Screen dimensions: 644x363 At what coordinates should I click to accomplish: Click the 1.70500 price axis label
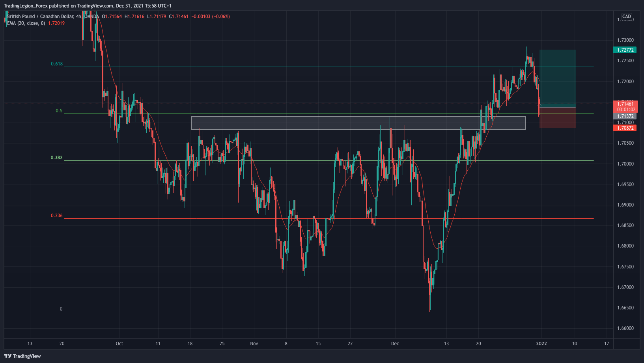tap(625, 143)
